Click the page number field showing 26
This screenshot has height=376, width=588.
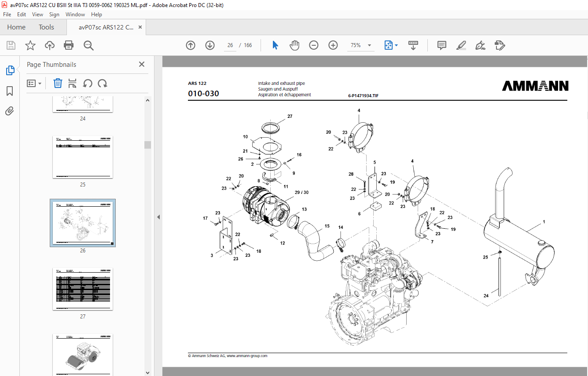tap(230, 45)
